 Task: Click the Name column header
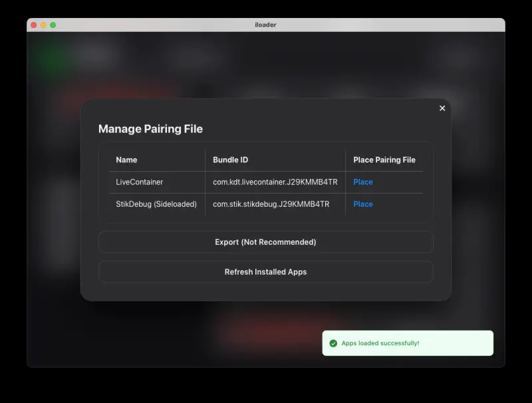[x=126, y=160]
